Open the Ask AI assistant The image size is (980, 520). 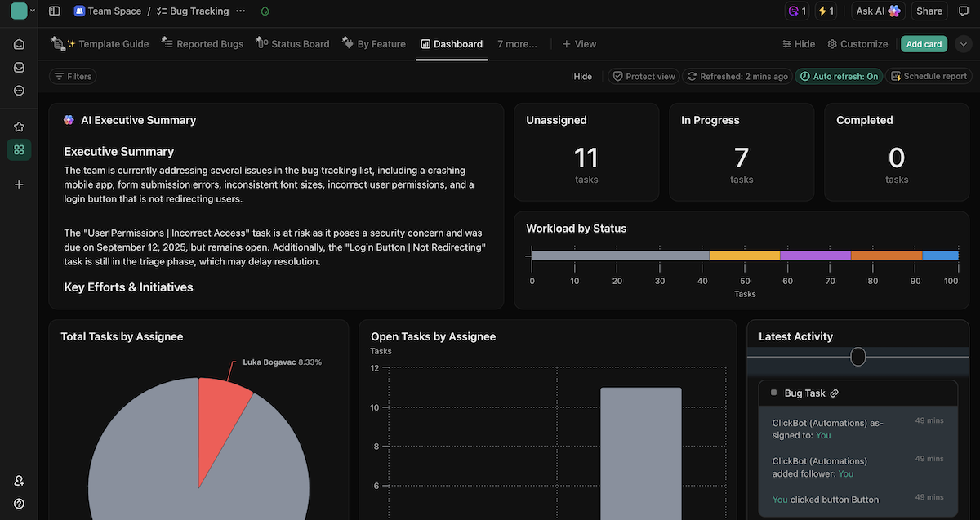tap(878, 11)
